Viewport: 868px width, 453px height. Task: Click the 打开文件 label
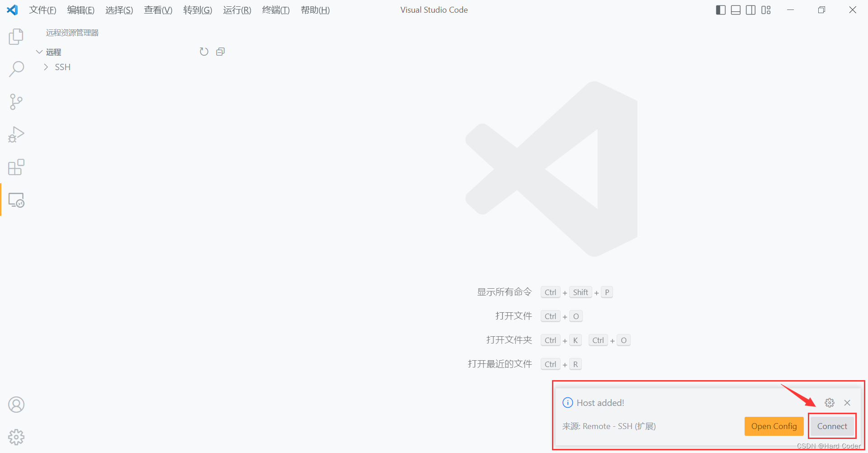[x=514, y=316]
